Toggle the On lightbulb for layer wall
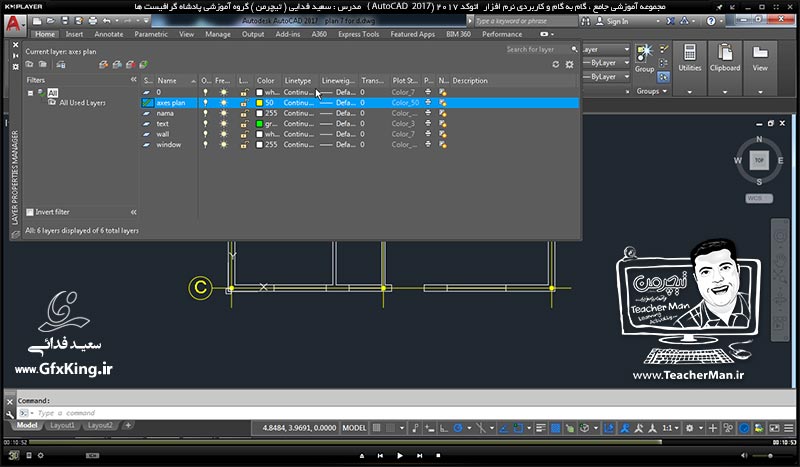 click(205, 134)
